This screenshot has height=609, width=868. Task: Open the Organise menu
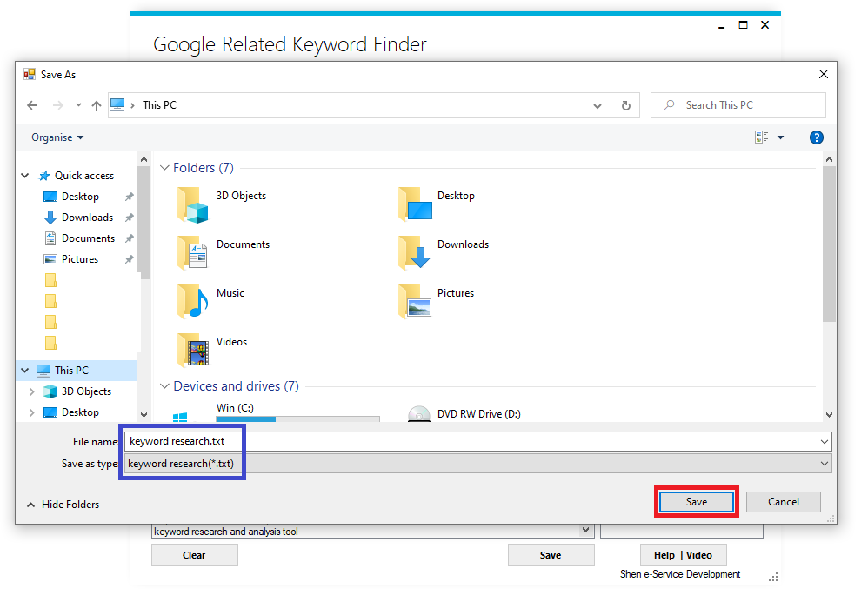coord(57,137)
